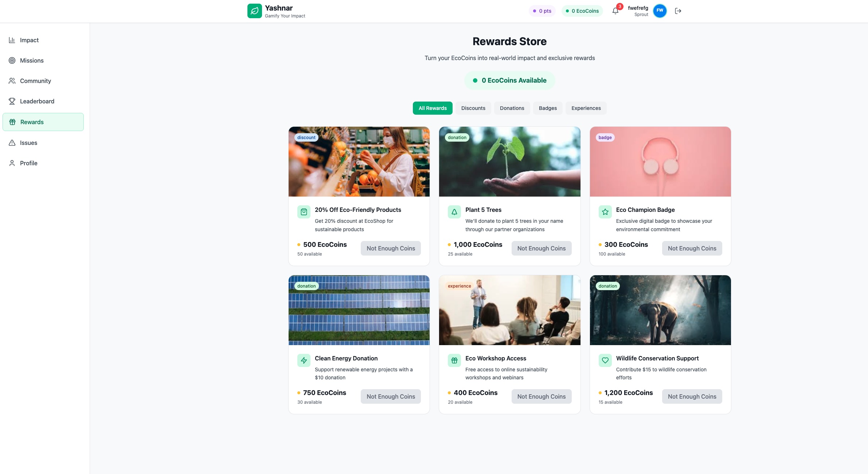Click the tree icon beside Plant 5 Trees

pyautogui.click(x=454, y=212)
